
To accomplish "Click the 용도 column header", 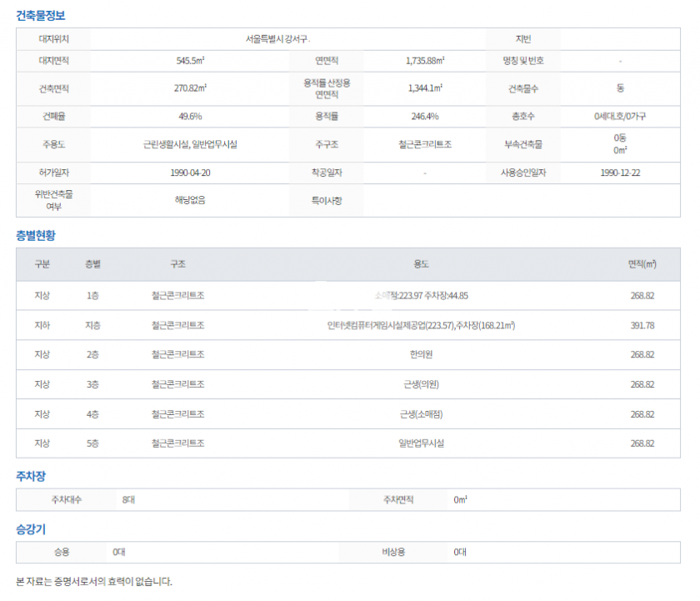I will [421, 264].
